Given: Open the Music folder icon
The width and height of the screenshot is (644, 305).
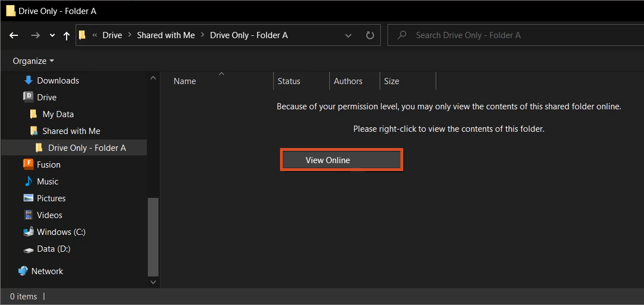Looking at the screenshot, I should point(29,181).
